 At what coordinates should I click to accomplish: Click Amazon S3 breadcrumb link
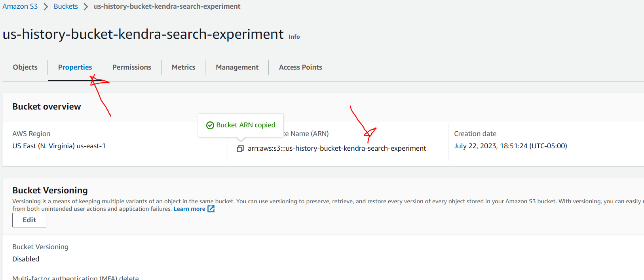(20, 6)
